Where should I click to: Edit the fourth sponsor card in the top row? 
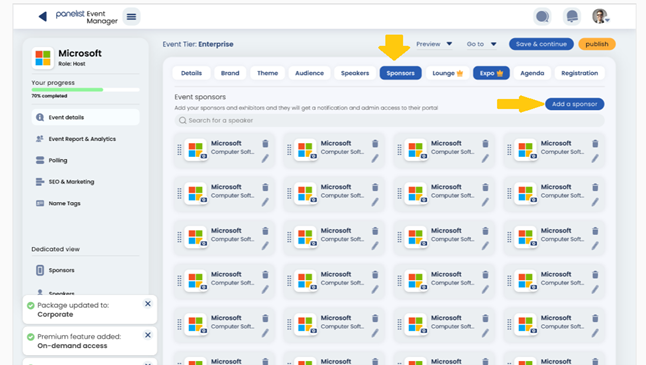click(x=595, y=158)
